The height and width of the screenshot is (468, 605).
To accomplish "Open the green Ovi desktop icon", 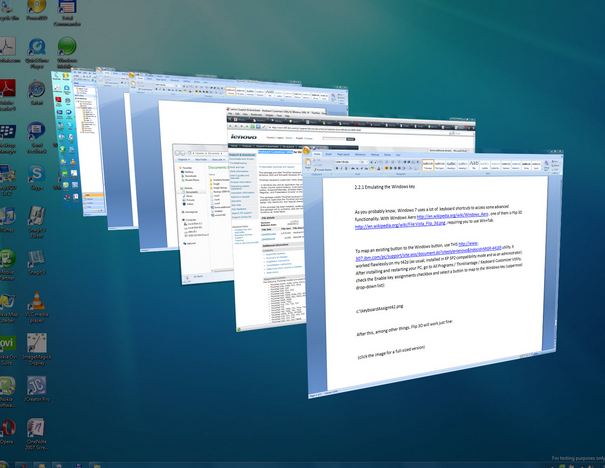I will pyautogui.click(x=8, y=350).
